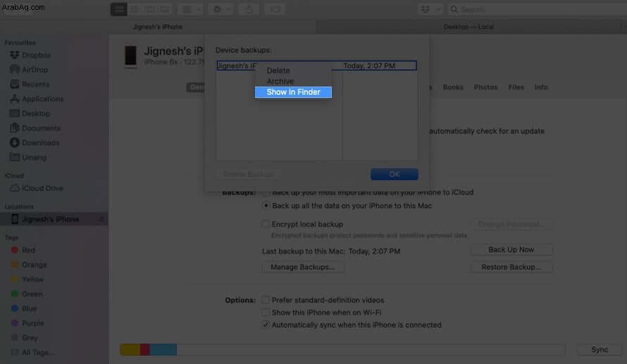Switch to column view in toolbar
Viewport: 627px width, 364px height.
point(149,9)
